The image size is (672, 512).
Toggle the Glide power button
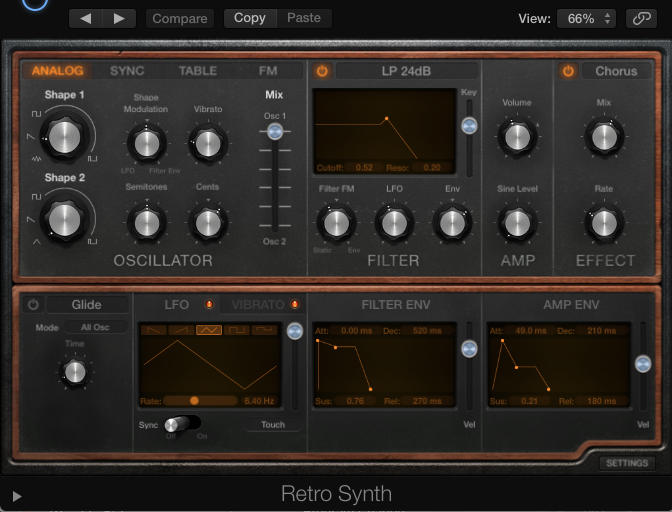click(33, 305)
